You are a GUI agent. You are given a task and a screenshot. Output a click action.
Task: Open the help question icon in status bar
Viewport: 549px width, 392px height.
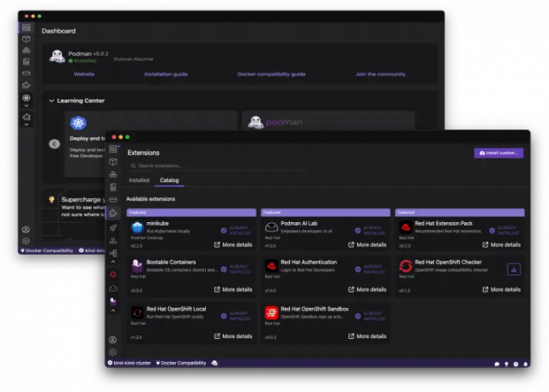(516, 364)
